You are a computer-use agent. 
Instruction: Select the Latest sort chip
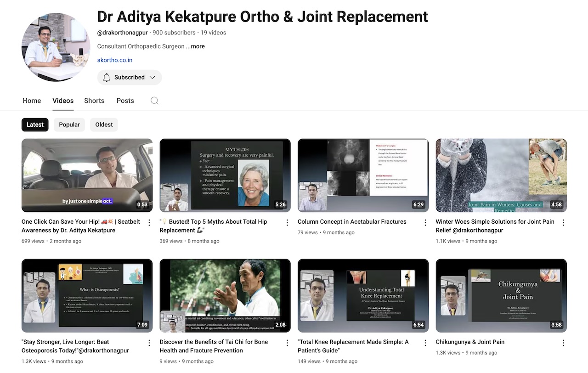point(35,124)
